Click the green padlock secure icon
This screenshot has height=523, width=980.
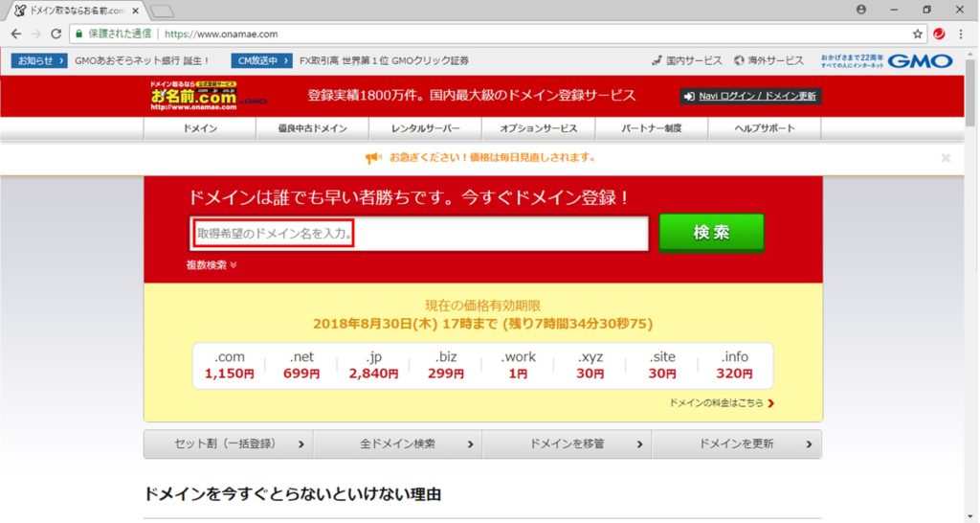78,34
